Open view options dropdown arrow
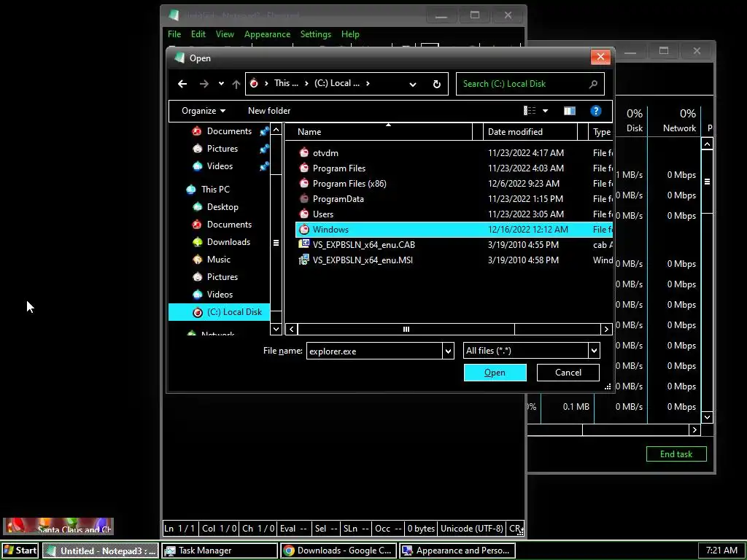 (x=545, y=111)
